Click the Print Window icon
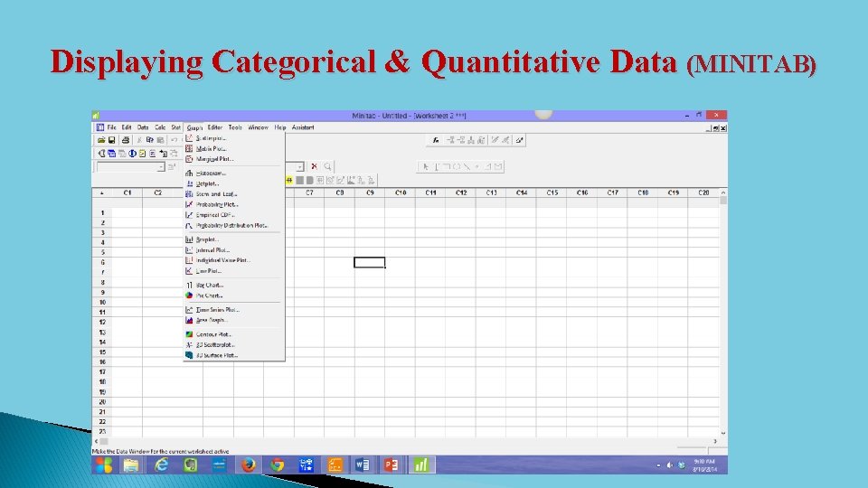Image resolution: width=868 pixels, height=488 pixels. pos(125,140)
